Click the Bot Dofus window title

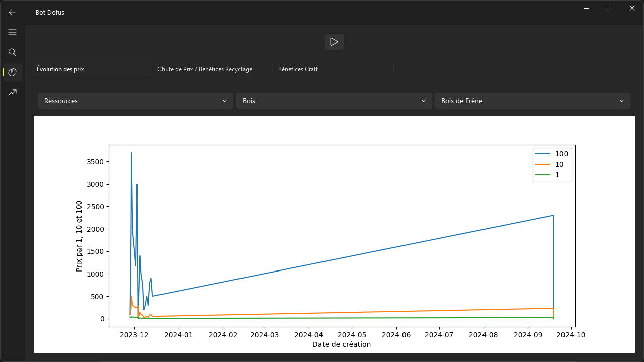point(50,12)
